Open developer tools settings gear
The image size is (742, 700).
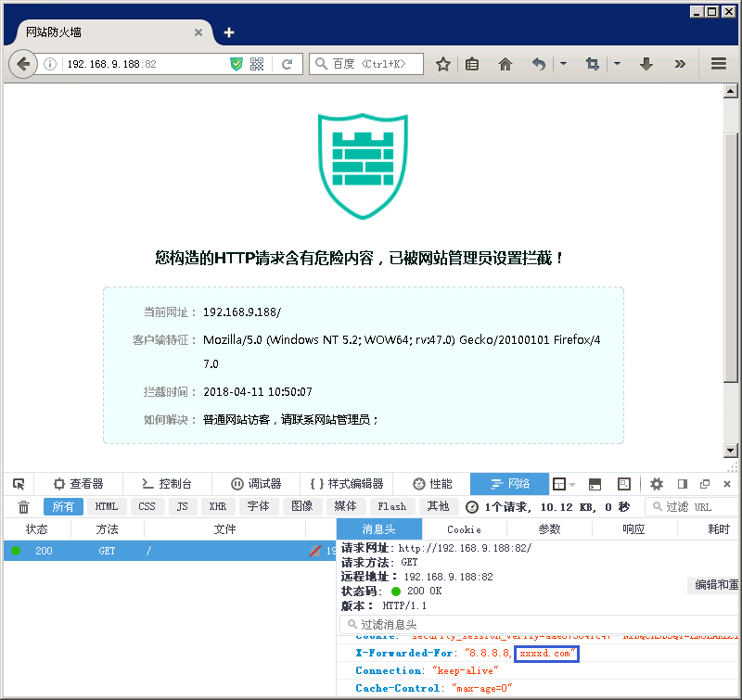pyautogui.click(x=657, y=484)
